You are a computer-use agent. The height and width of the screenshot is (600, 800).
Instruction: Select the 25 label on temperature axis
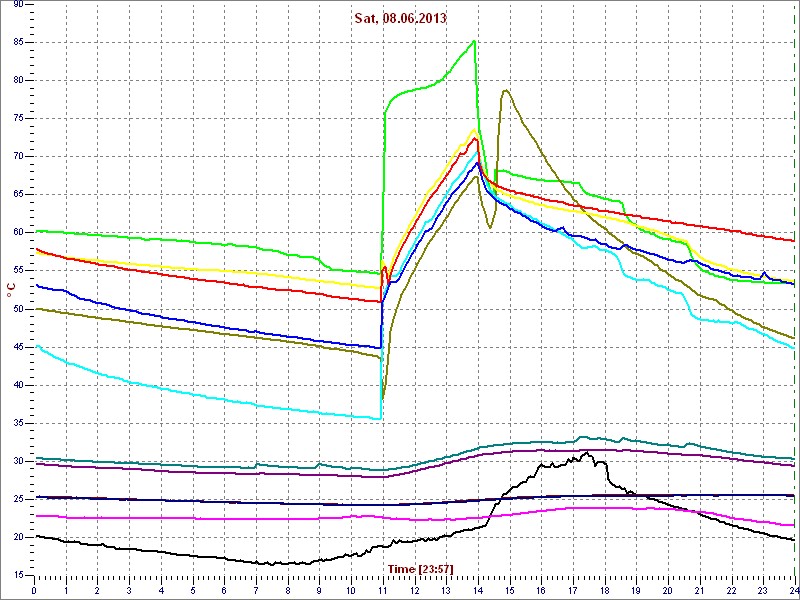17,499
